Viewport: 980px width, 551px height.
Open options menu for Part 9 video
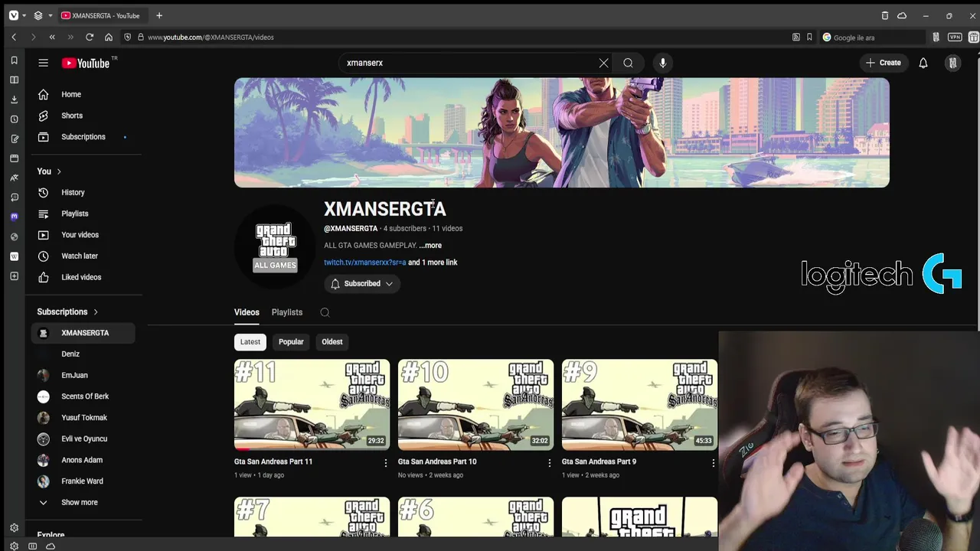pyautogui.click(x=713, y=463)
